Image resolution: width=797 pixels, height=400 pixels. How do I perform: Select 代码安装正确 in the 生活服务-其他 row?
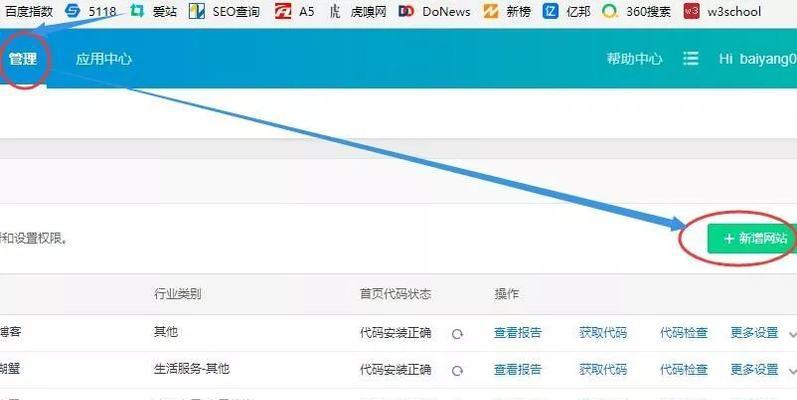[395, 370]
